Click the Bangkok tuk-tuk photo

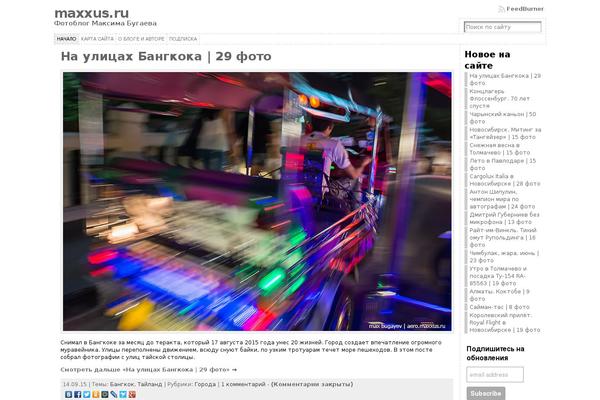pyautogui.click(x=257, y=201)
